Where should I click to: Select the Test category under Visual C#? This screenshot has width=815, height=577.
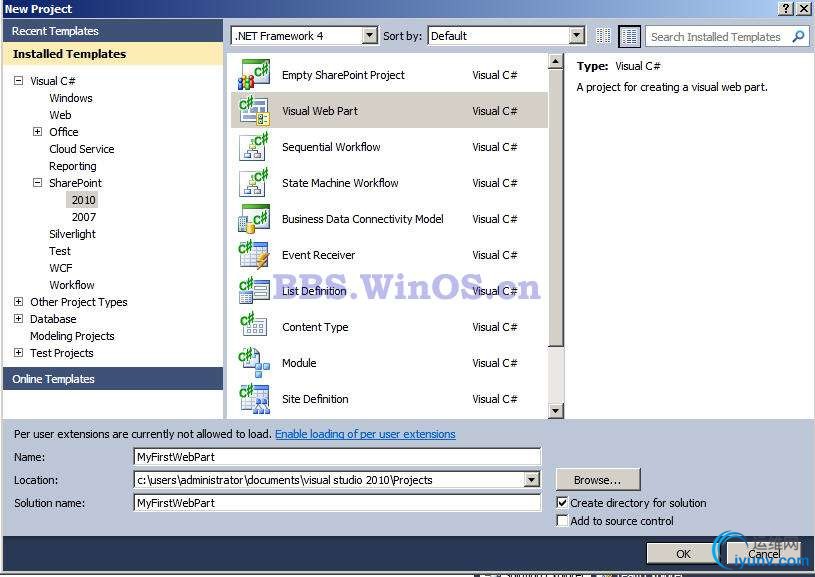click(x=60, y=251)
